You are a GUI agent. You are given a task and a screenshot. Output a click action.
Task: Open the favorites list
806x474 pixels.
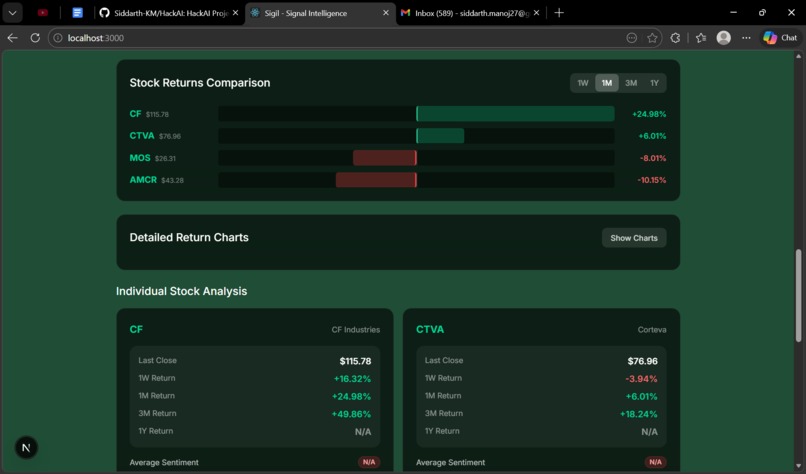click(701, 38)
